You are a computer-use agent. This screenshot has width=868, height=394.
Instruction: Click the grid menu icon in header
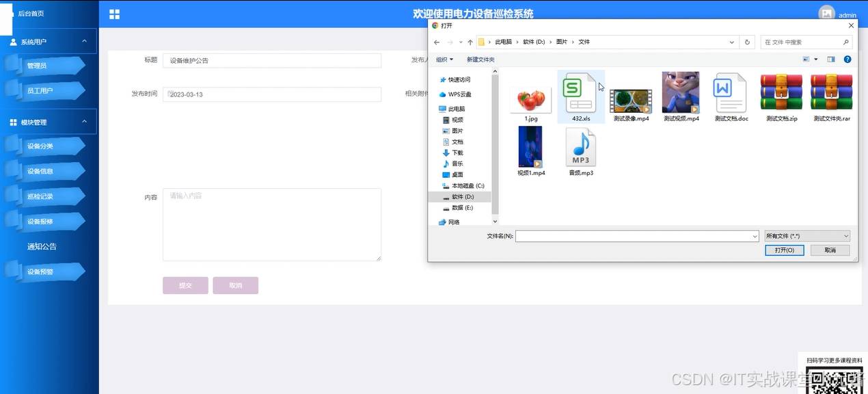[x=114, y=14]
